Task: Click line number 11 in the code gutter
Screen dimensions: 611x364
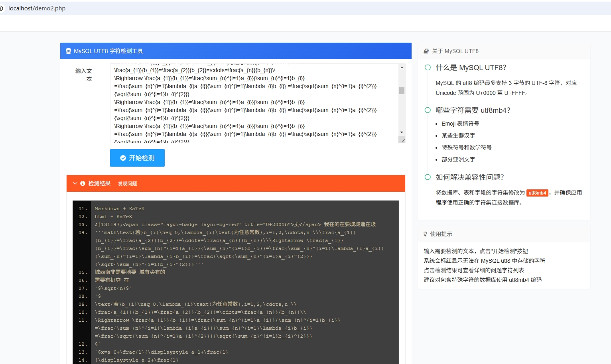Action: (x=83, y=320)
